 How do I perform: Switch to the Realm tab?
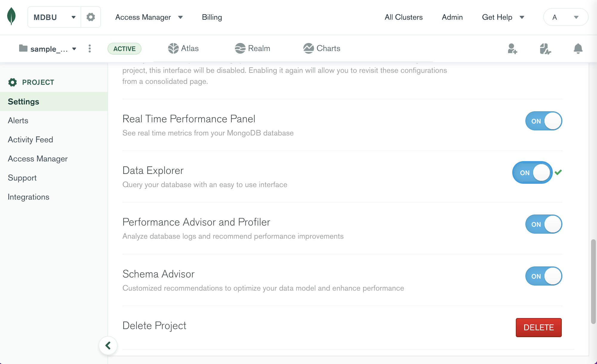[x=253, y=48]
